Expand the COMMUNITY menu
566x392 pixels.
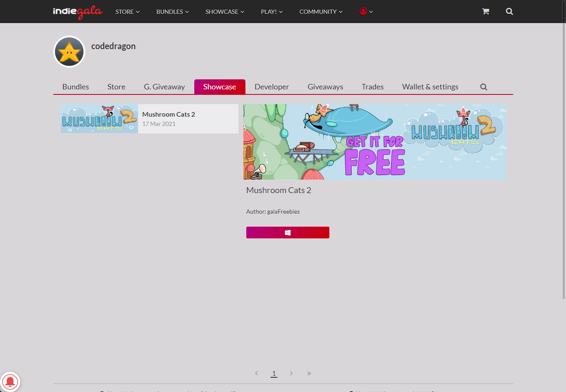[321, 12]
